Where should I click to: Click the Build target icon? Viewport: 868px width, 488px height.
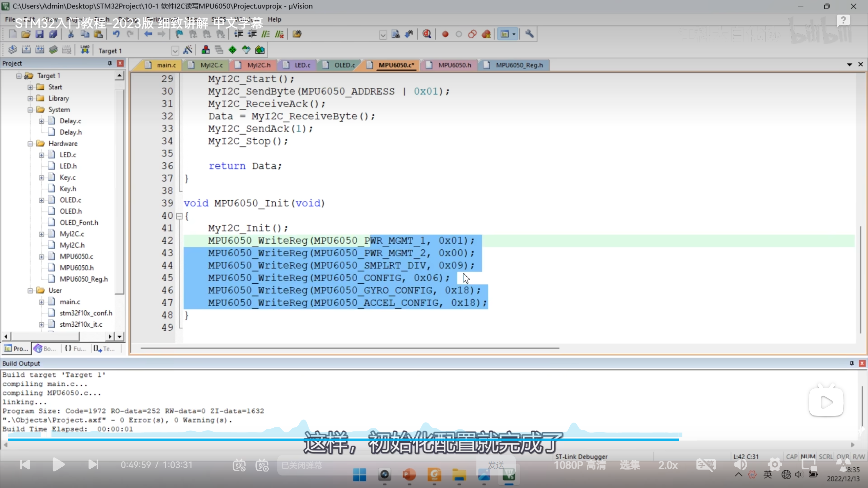(26, 50)
